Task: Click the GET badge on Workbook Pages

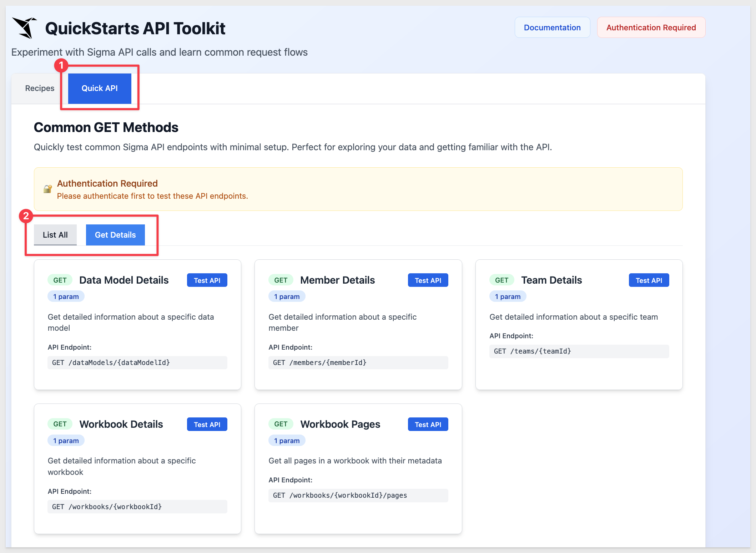Action: pyautogui.click(x=281, y=424)
